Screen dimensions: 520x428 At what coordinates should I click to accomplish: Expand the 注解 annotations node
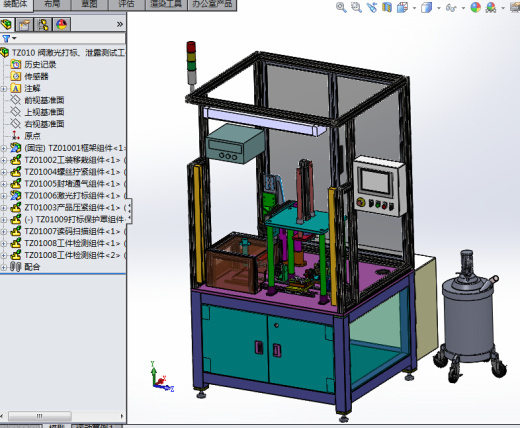pos(4,89)
